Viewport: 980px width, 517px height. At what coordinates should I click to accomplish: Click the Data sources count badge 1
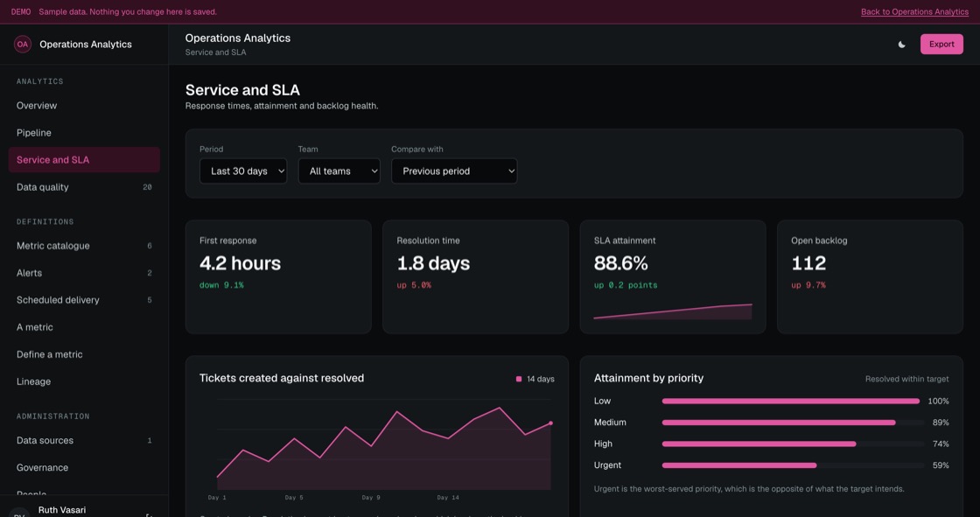(150, 440)
